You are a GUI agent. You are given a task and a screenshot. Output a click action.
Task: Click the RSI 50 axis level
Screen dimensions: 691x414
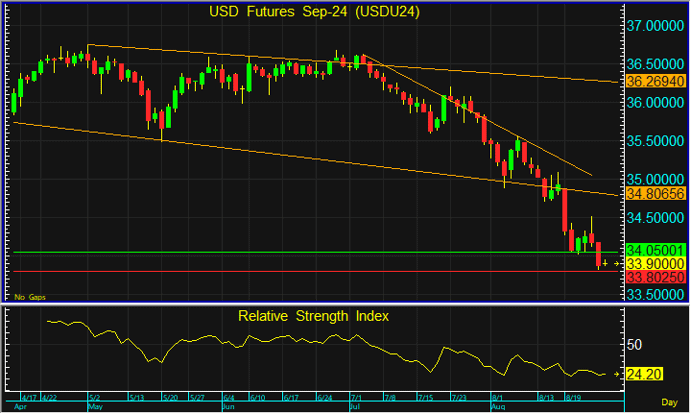pos(632,345)
